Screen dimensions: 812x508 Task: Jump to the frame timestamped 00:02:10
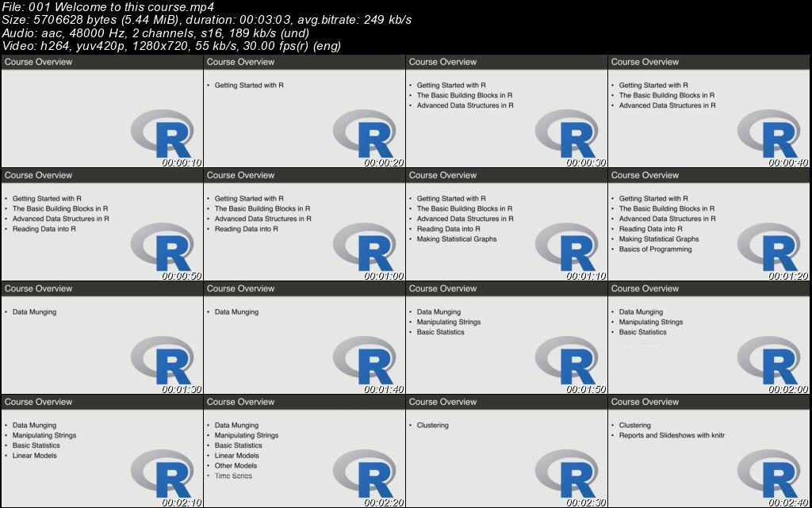[x=102, y=451]
